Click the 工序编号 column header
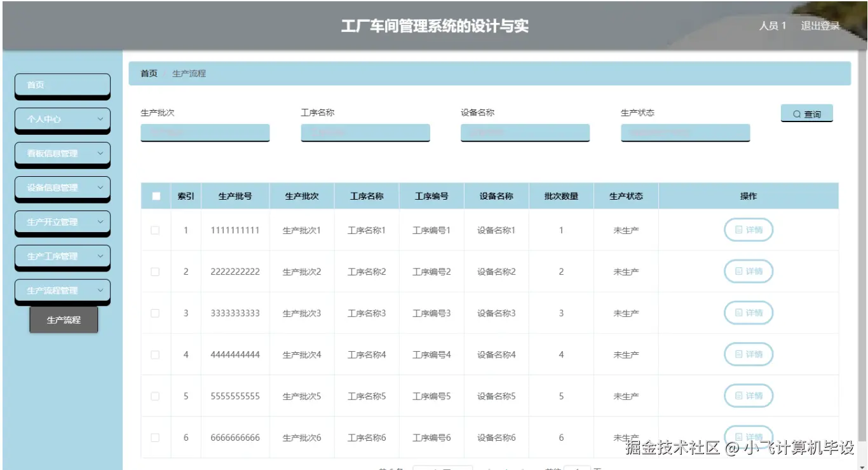Viewport: 868px width, 470px height. [431, 196]
